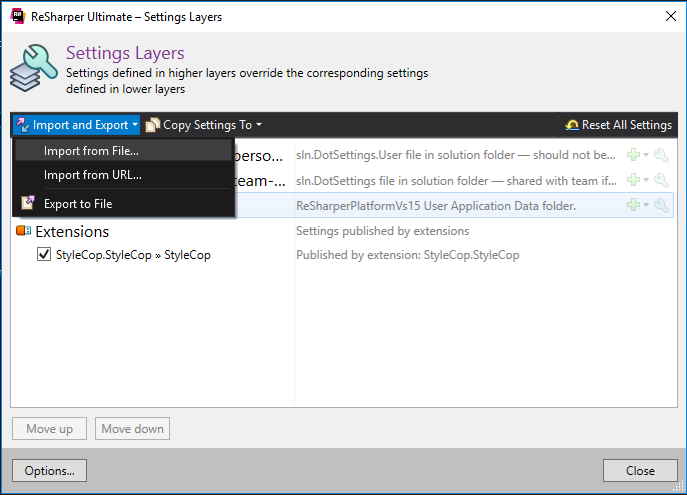The width and height of the screenshot is (687, 495).
Task: Click the ReSharper logo in title bar
Action: coord(18,16)
